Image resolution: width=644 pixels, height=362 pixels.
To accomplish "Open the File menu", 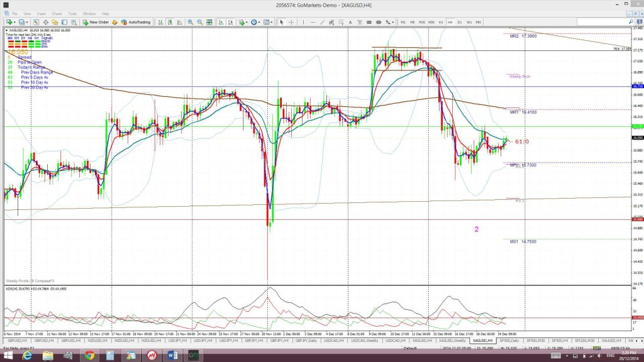I will [x=14, y=14].
